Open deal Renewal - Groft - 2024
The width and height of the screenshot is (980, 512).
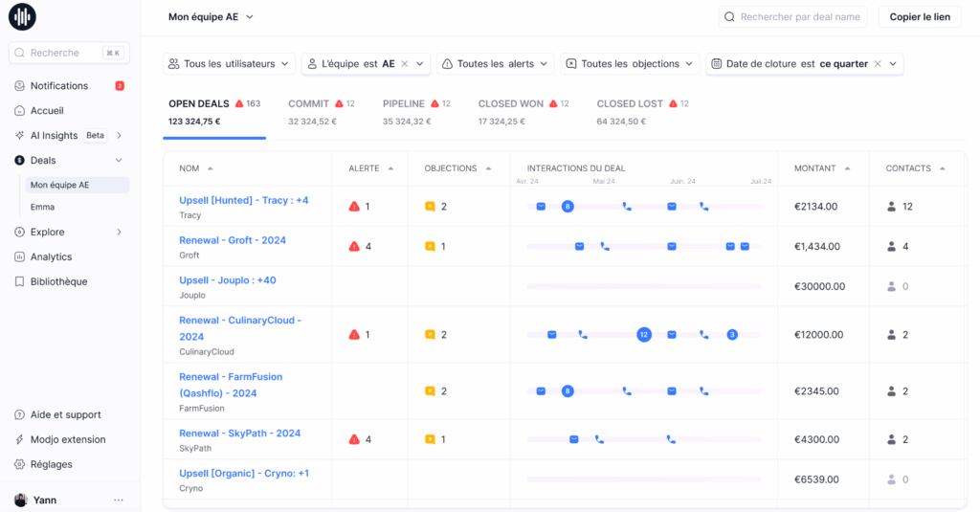point(233,240)
